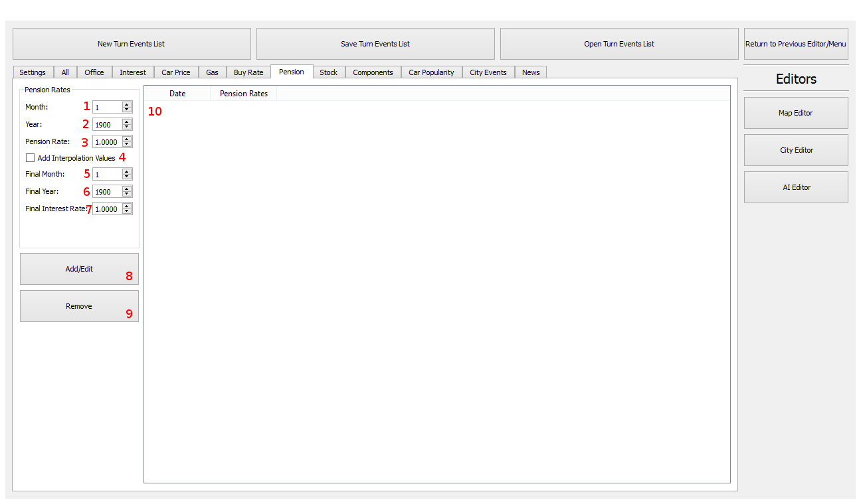Launch the AI Editor
861x504 pixels.
[x=795, y=187]
